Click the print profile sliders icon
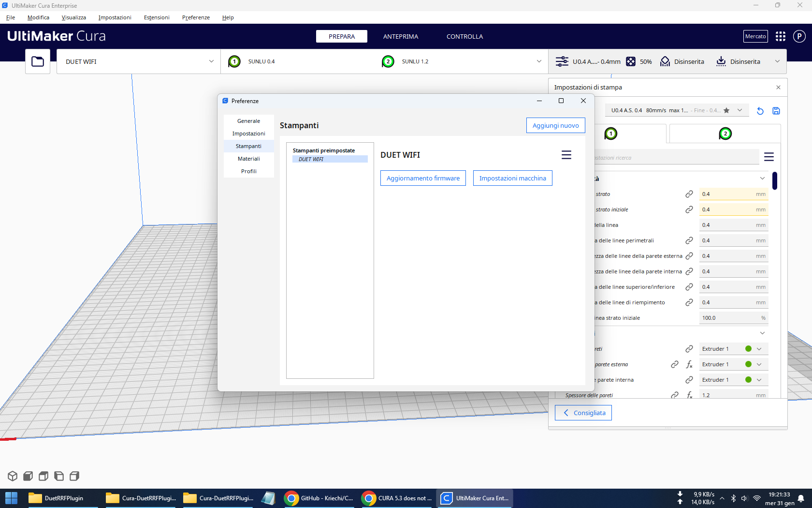The image size is (812, 508). [562, 61]
